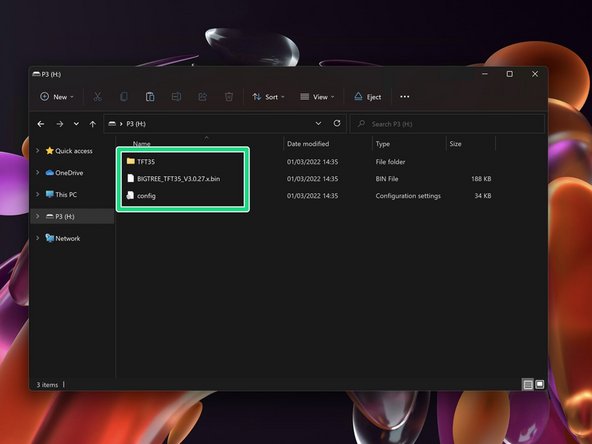
Task: Click the Copy icon in toolbar
Action: pos(124,97)
